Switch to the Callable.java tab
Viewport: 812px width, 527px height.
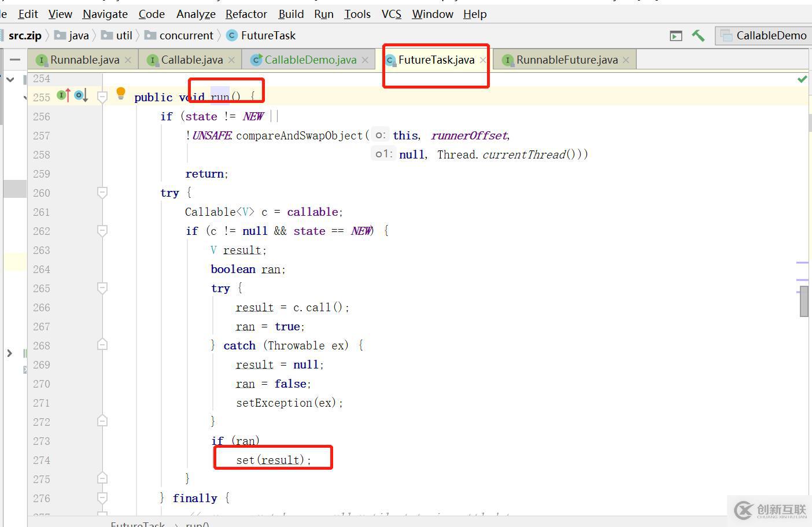pyautogui.click(x=191, y=60)
